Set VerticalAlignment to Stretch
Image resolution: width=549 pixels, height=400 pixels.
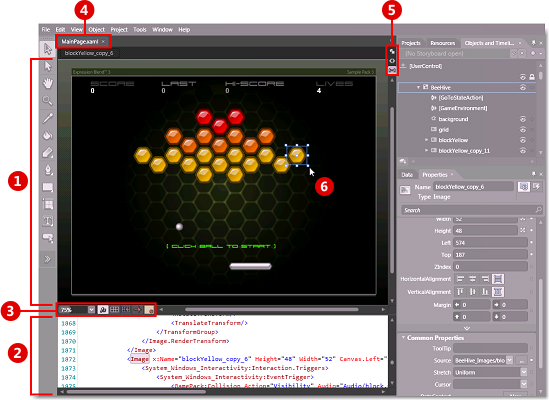pos(498,292)
